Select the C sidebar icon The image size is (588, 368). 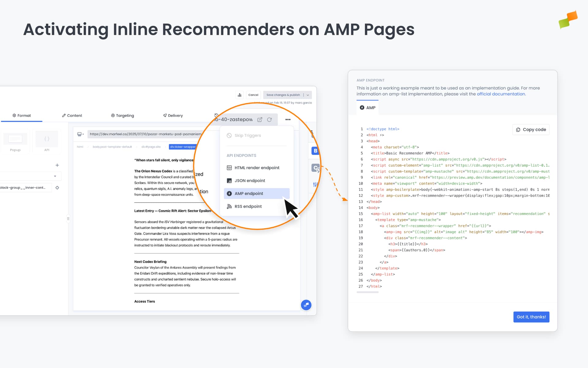315,168
